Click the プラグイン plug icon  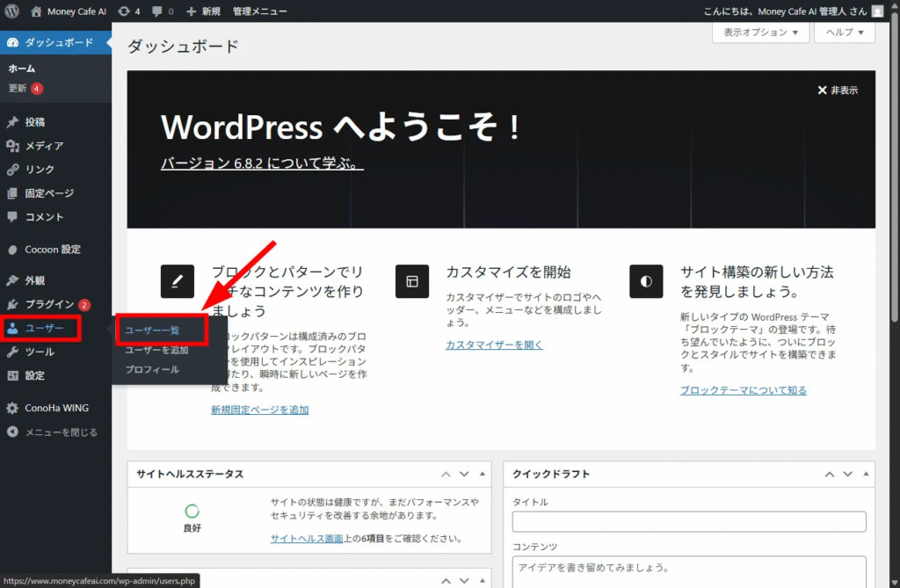point(12,304)
